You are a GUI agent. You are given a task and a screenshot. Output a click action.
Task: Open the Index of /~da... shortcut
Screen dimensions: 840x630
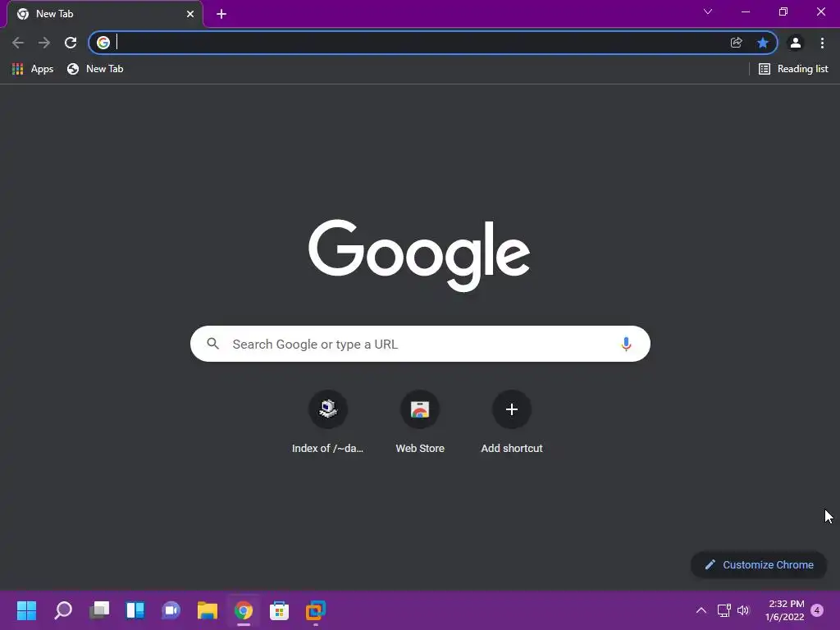pyautogui.click(x=328, y=422)
